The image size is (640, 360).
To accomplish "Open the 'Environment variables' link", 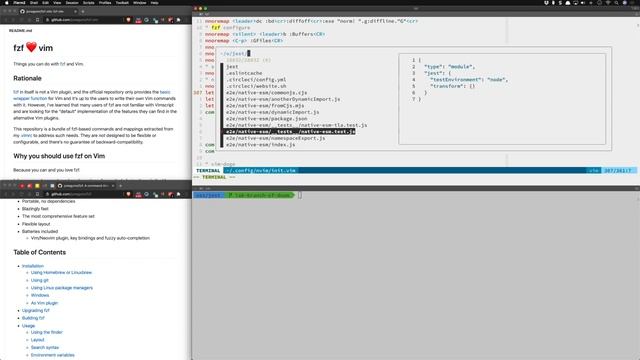I will point(53,355).
